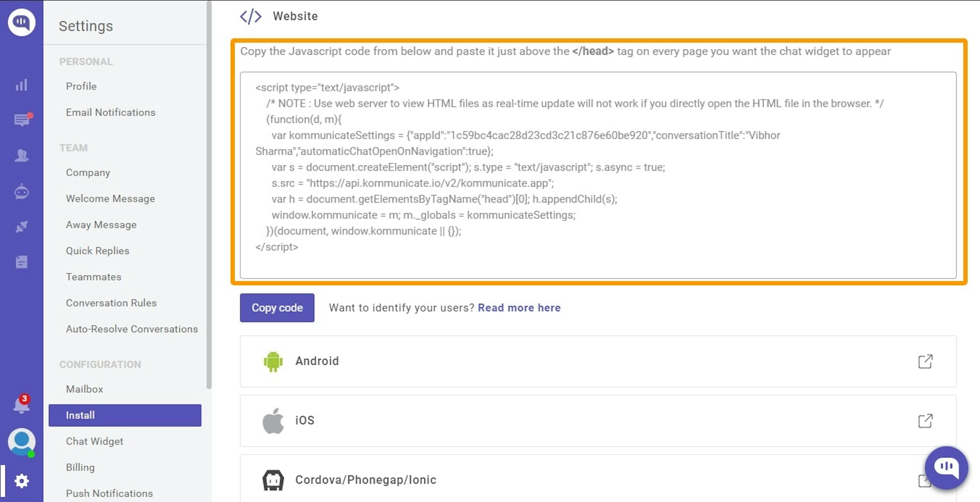Viewport: 980px width, 502px height.
Task: Click the iOS platform label
Action: [x=305, y=420]
